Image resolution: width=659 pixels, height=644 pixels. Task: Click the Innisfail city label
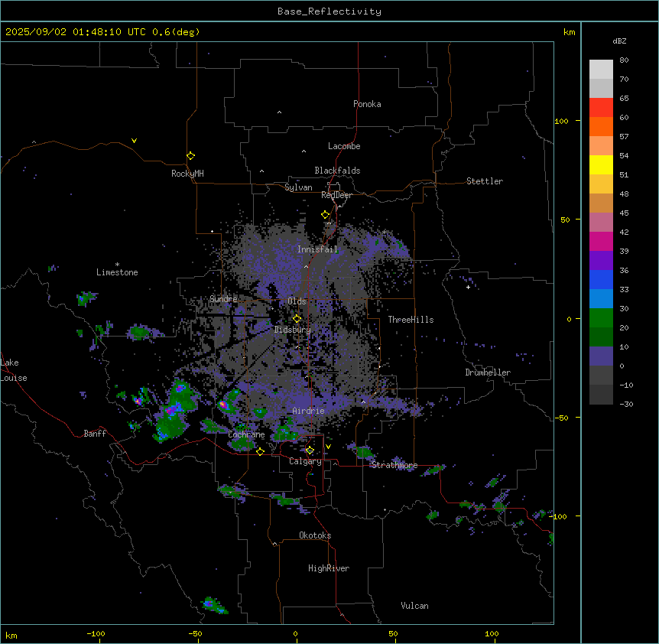click(317, 249)
